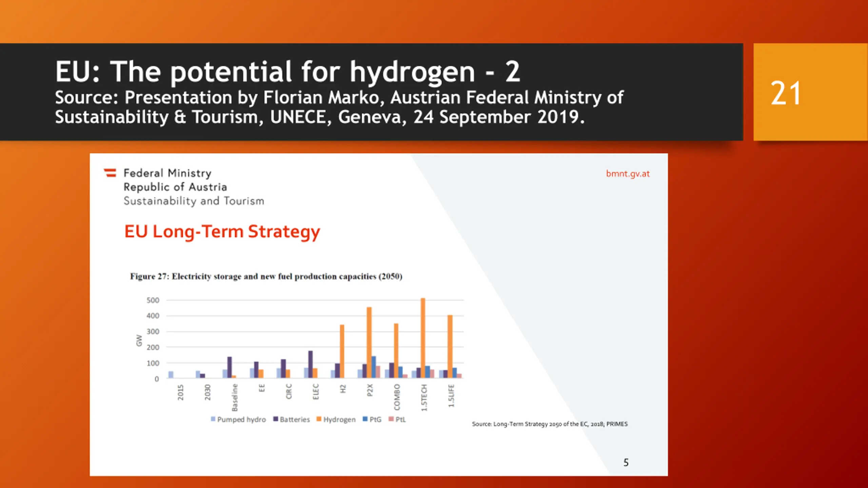Click the 'EE' axis label
The height and width of the screenshot is (488, 868).
[262, 388]
